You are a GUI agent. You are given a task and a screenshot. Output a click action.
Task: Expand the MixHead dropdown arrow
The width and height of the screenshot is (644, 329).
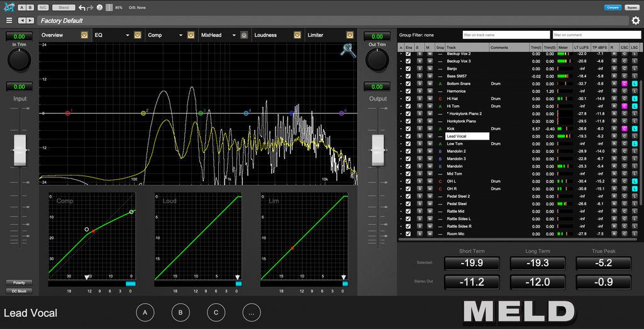[233, 35]
